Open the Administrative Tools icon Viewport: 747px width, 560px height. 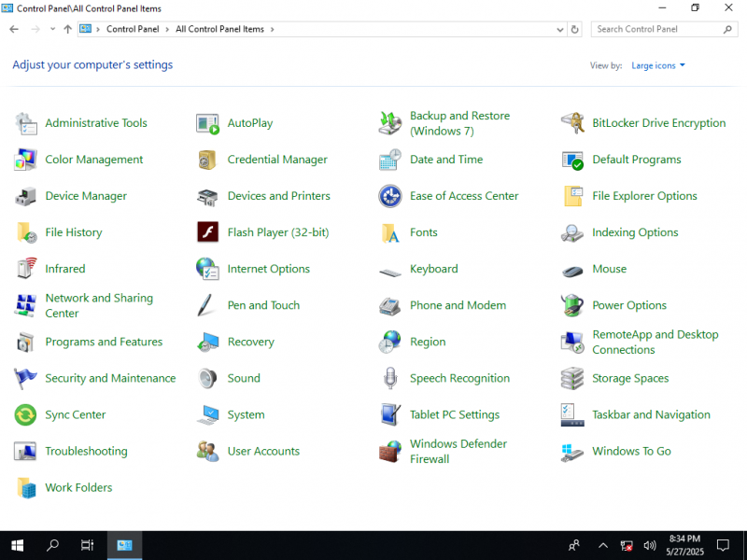[26, 123]
